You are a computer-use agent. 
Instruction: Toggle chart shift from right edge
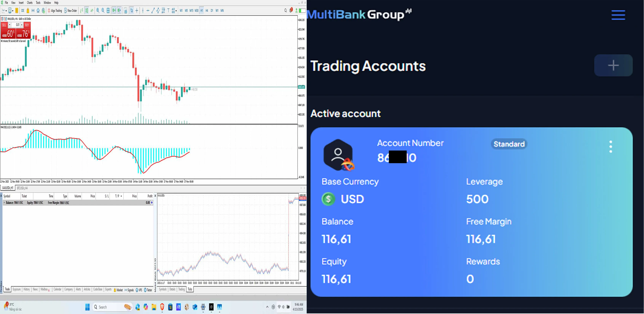[x=119, y=10]
